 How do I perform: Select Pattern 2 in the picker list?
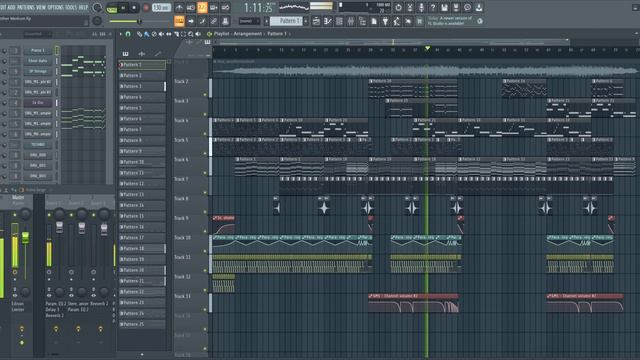(142, 76)
